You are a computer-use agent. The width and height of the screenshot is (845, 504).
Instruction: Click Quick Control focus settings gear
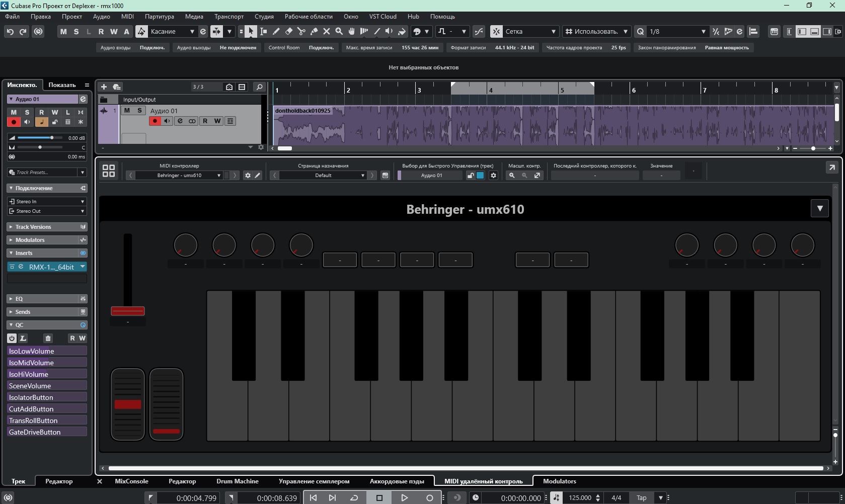coord(493,175)
